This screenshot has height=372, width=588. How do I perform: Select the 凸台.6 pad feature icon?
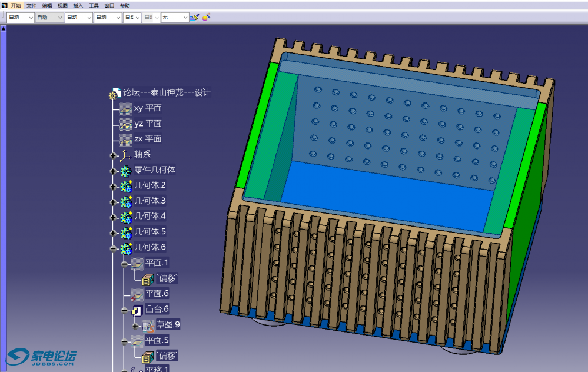(x=137, y=310)
